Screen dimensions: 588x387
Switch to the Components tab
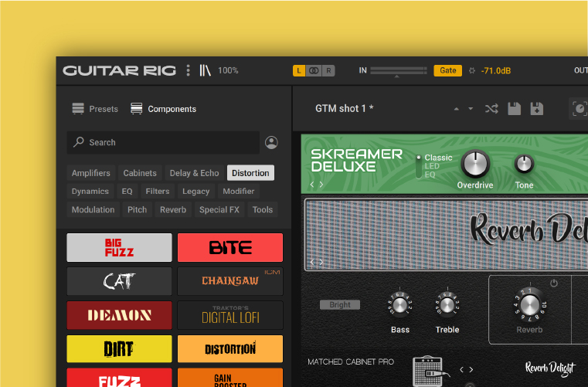click(x=163, y=109)
